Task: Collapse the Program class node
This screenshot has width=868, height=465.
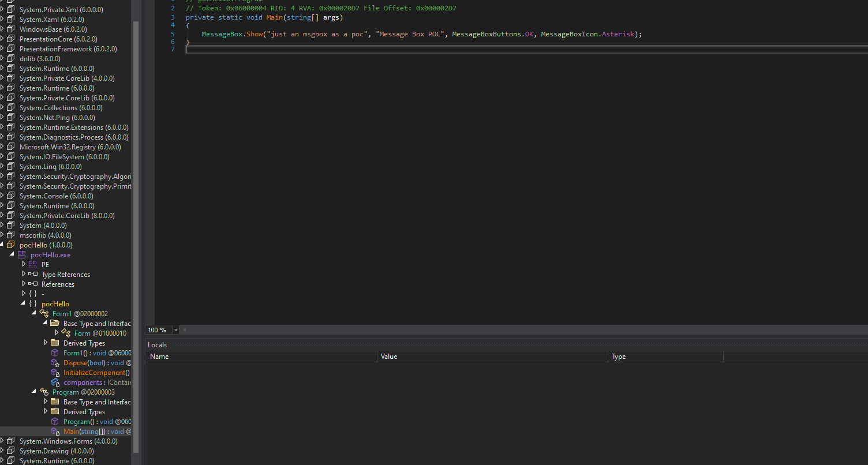Action: [35, 392]
